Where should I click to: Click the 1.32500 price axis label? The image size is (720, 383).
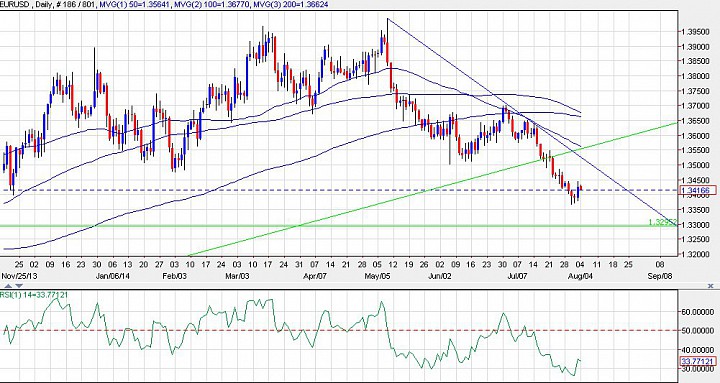point(696,240)
